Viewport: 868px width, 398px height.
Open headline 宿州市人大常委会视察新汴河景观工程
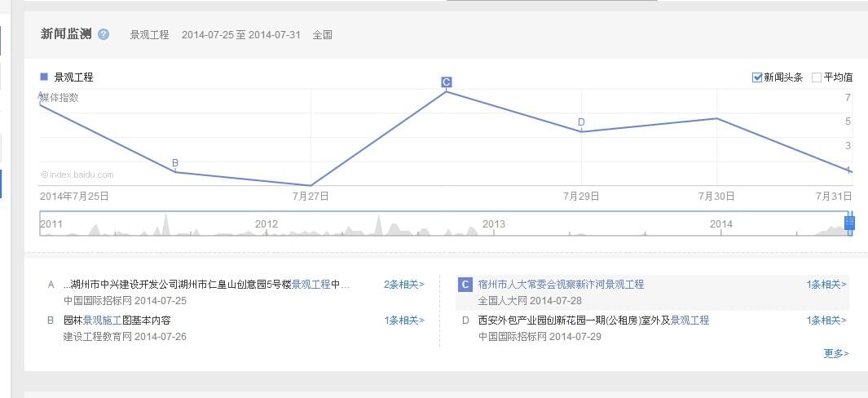pos(561,285)
